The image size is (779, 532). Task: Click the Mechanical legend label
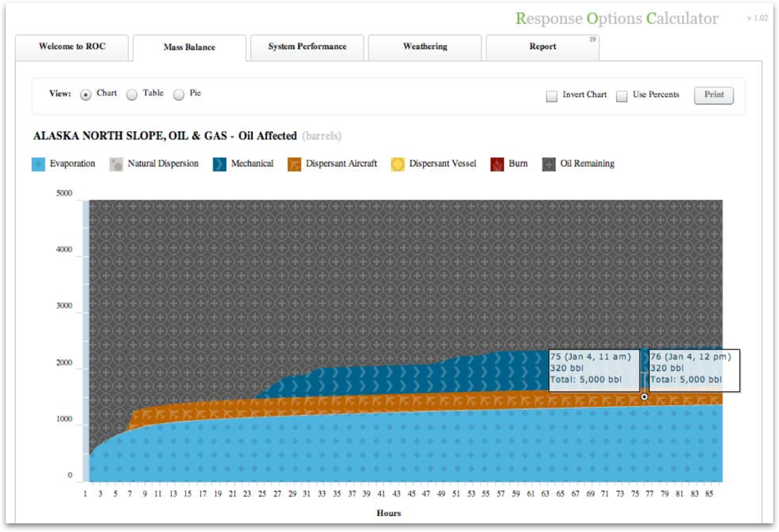pos(252,164)
